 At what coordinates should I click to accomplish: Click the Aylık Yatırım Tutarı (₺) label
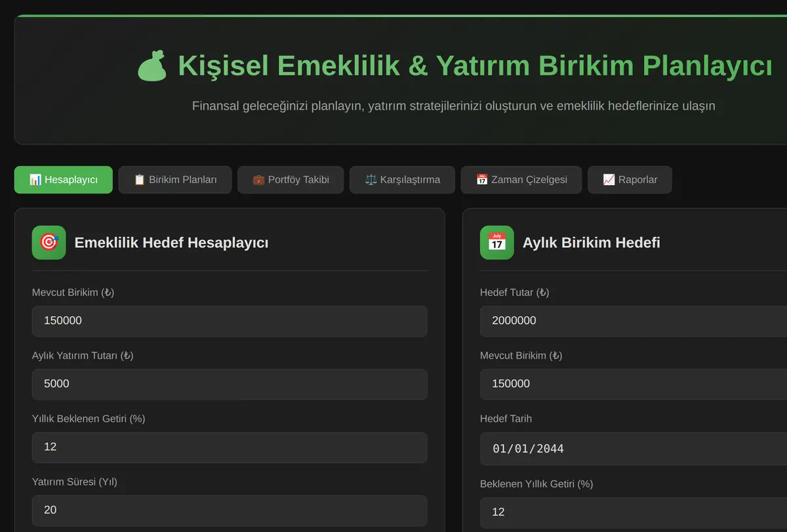[83, 356]
